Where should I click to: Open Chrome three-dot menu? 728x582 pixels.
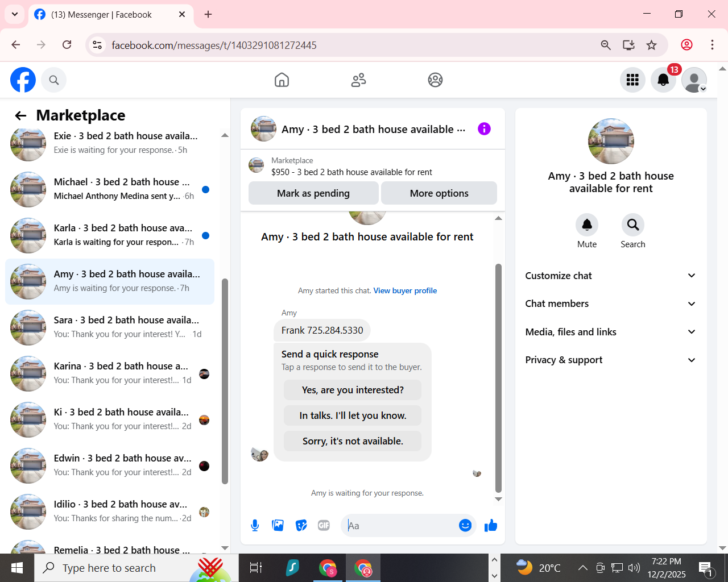(712, 45)
